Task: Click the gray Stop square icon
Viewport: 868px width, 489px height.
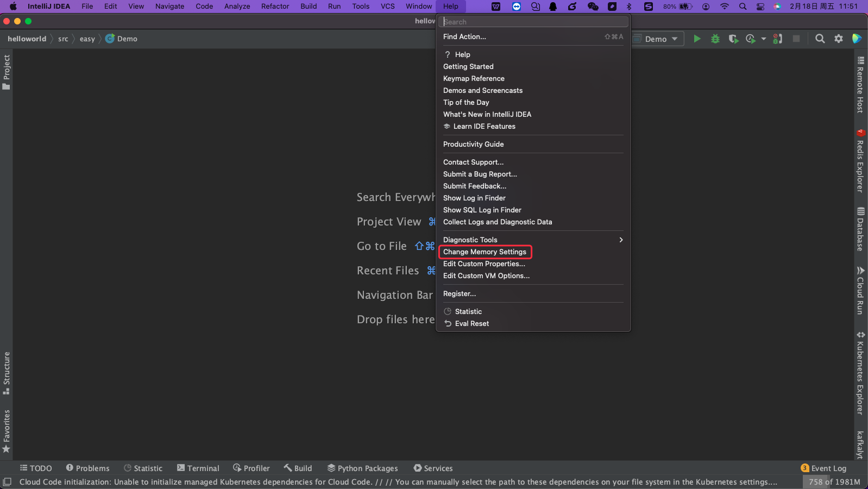Action: [796, 39]
